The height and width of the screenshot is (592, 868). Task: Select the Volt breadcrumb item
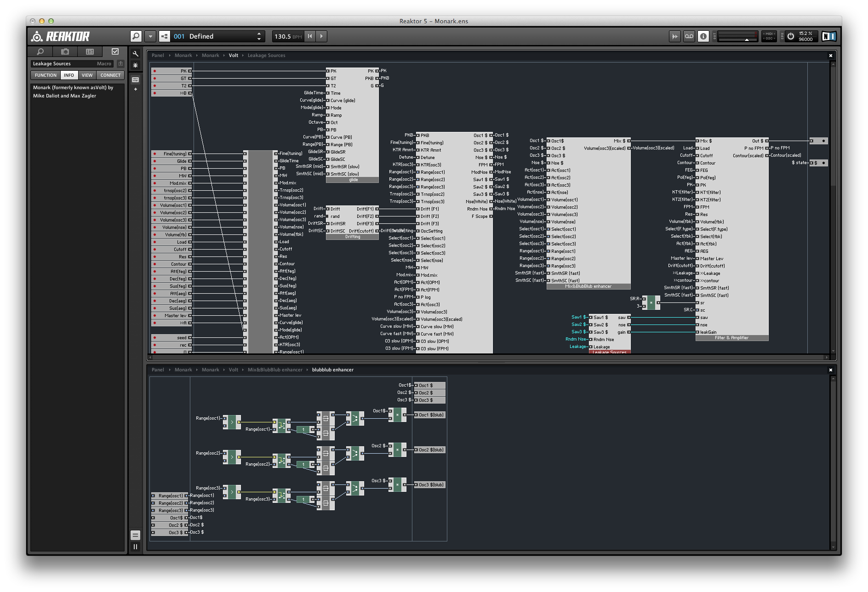click(233, 55)
